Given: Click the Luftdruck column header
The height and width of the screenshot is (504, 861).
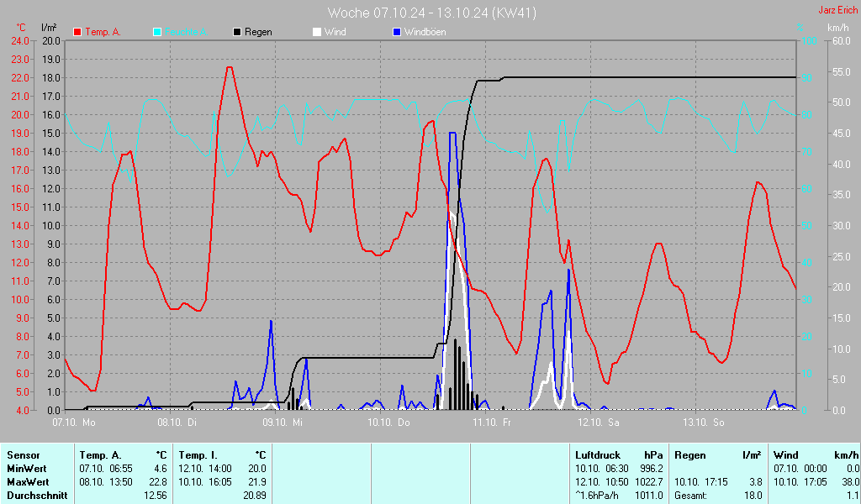Looking at the screenshot, I should pyautogui.click(x=597, y=454).
